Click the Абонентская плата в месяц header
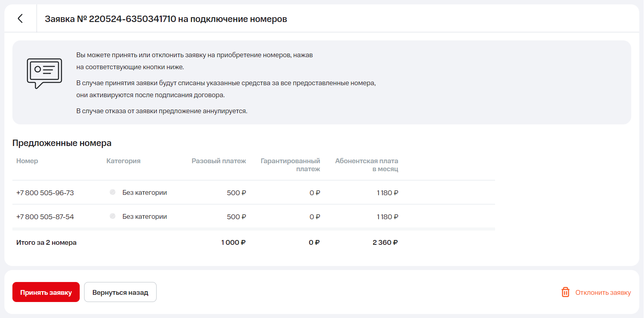The image size is (644, 318). coord(366,165)
